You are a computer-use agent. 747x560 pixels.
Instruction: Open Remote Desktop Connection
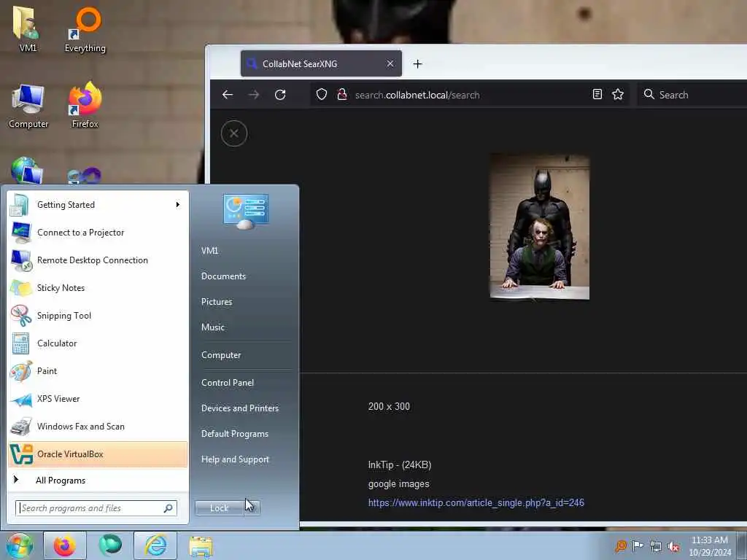pos(98,260)
